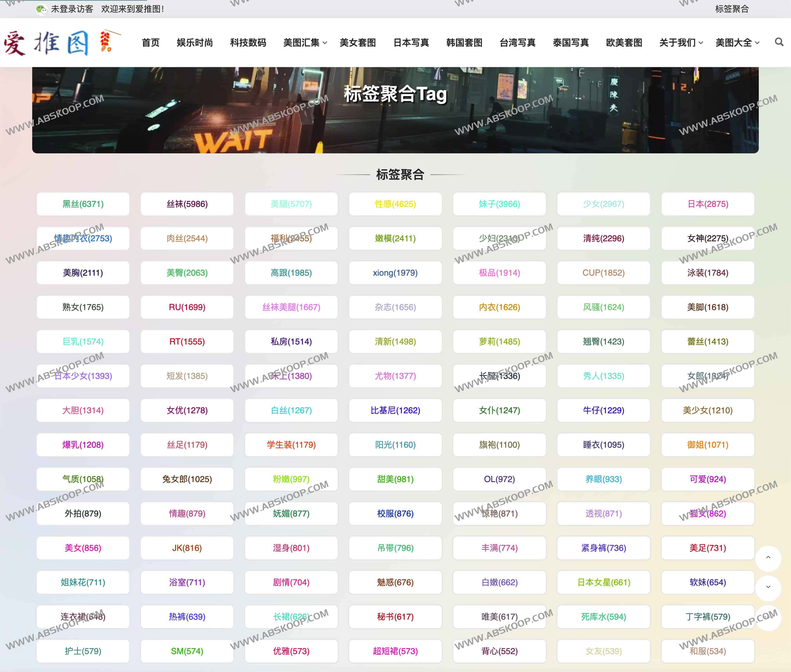
Task: Open the search magnifier icon
Action: 779,42
